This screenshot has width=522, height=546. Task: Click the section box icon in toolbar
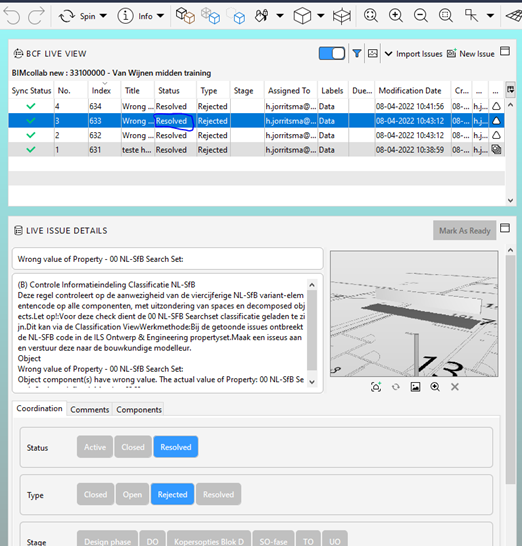[342, 16]
